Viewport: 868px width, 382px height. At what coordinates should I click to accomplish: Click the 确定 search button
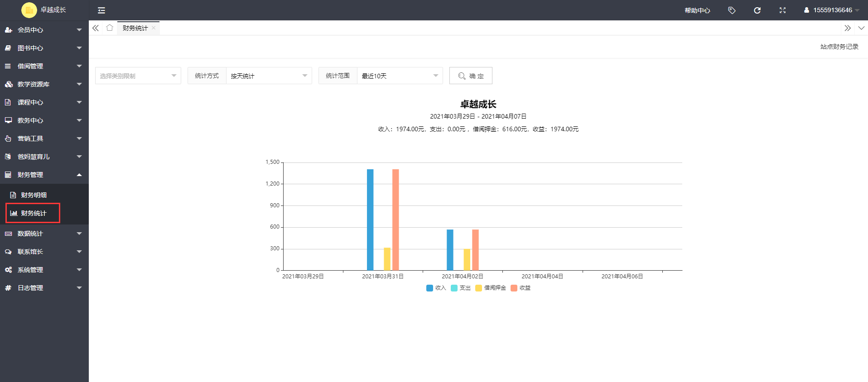tap(471, 76)
